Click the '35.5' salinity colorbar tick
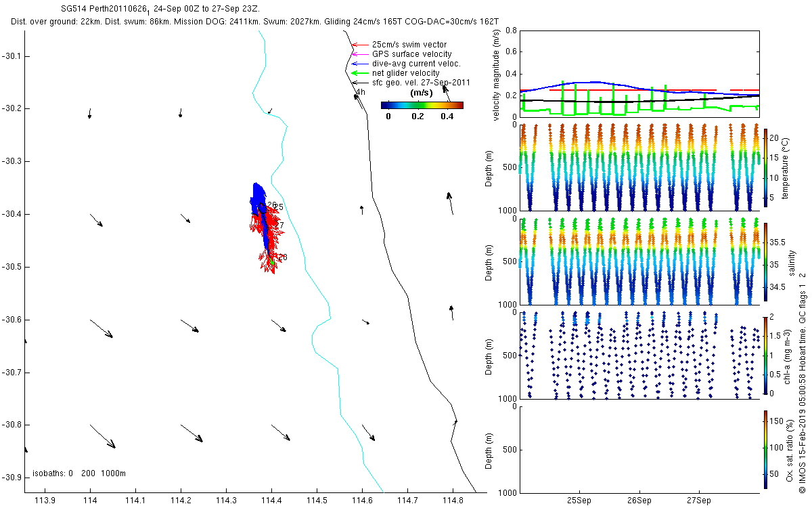Screen dimensions: 812x508 (778, 242)
